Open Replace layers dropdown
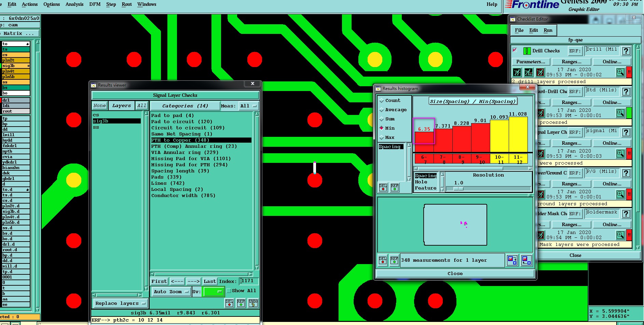The image size is (644, 325). pyautogui.click(x=120, y=303)
